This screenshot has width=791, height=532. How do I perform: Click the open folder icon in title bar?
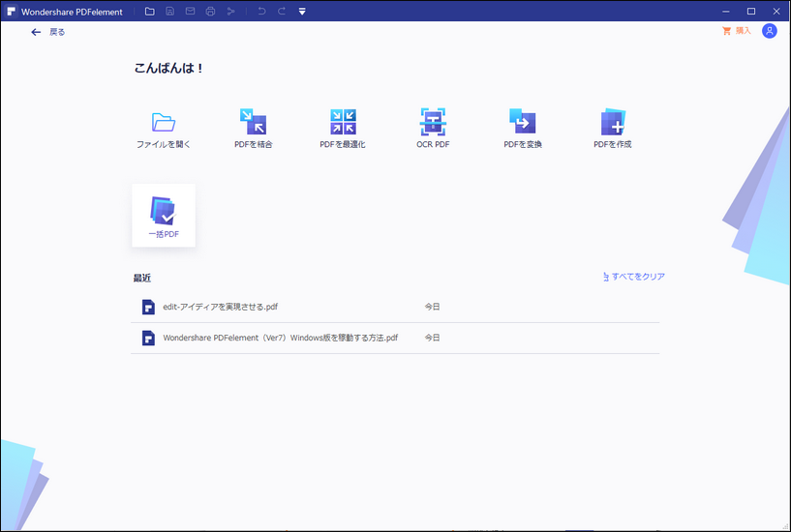[x=150, y=11]
